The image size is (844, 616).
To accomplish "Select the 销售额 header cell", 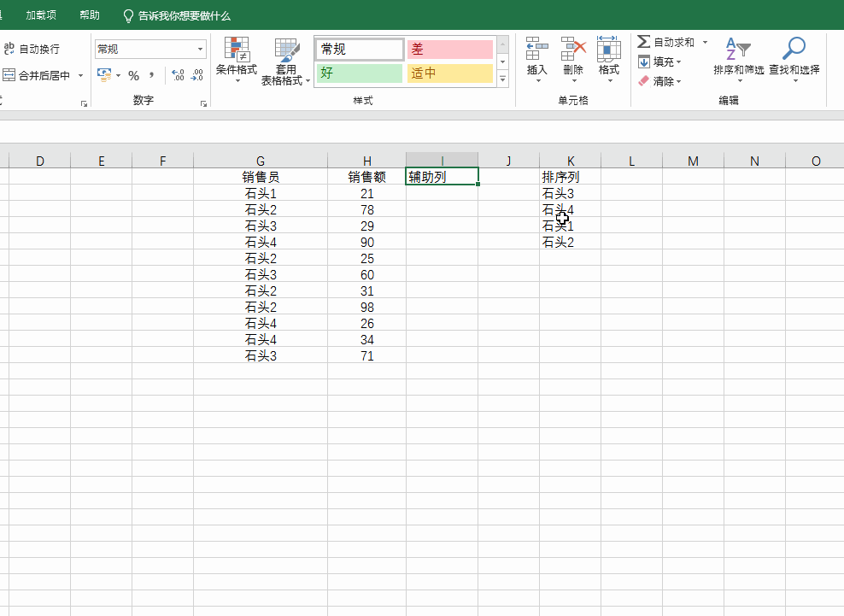I will tap(367, 177).
